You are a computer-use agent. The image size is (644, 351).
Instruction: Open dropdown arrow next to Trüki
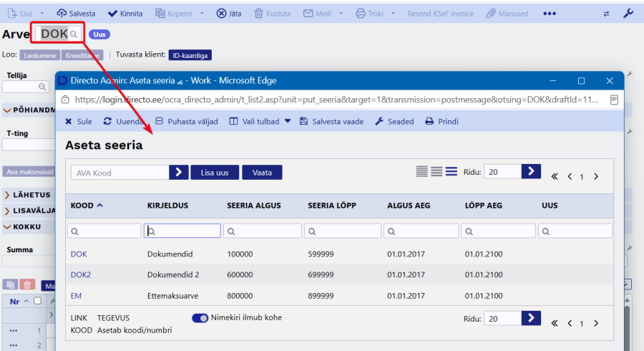393,14
